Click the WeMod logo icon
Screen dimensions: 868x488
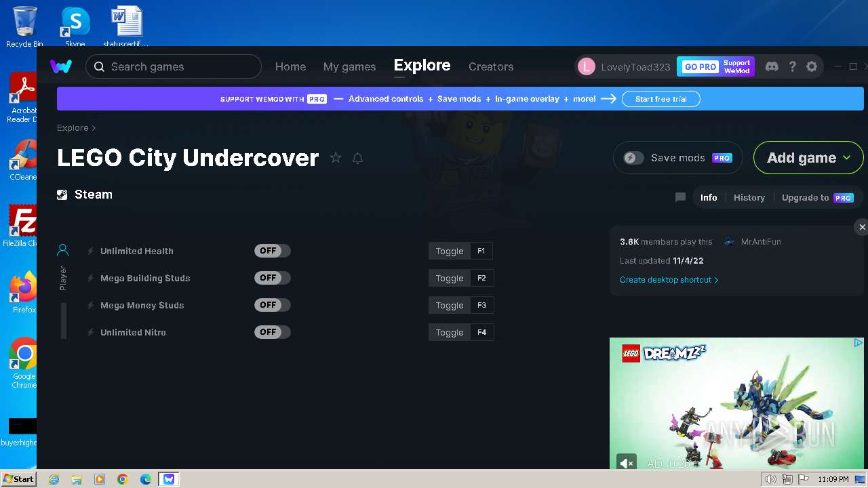coord(61,66)
